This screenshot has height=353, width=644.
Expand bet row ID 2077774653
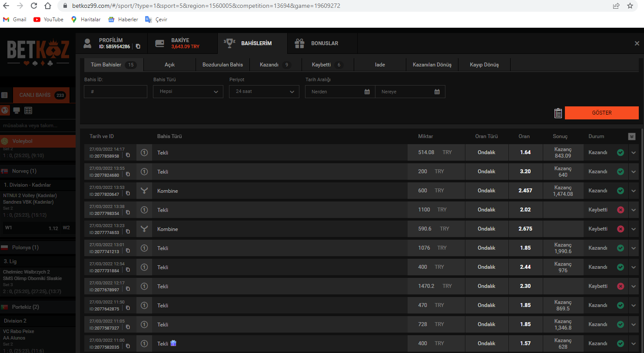(x=634, y=229)
